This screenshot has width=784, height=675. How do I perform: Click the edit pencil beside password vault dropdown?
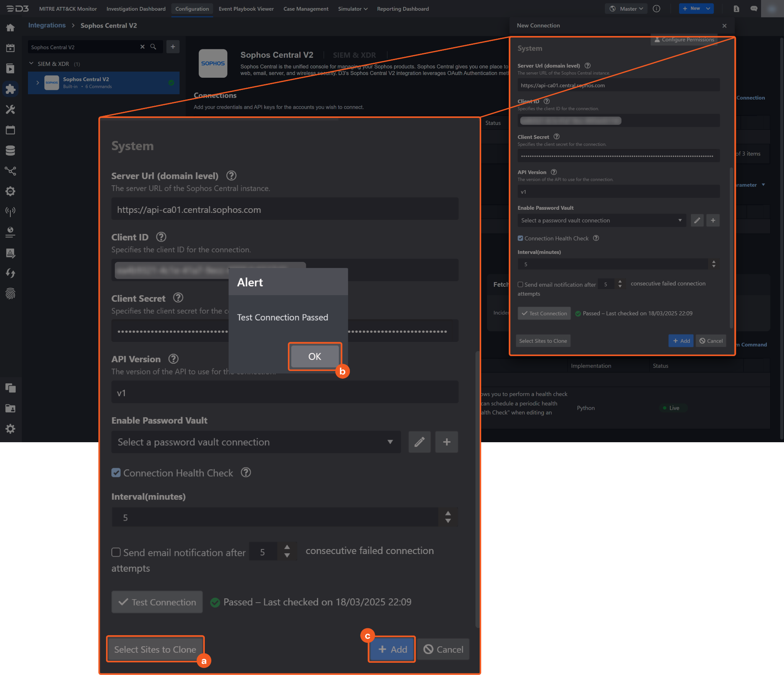pos(419,442)
